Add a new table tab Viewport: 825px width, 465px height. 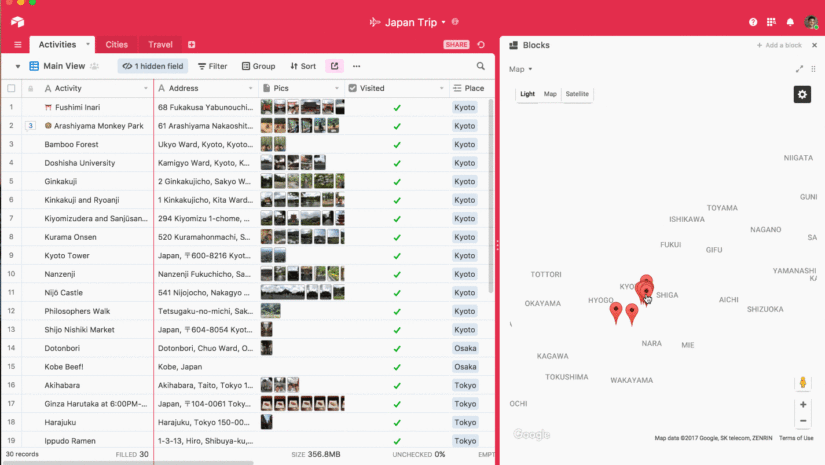192,45
